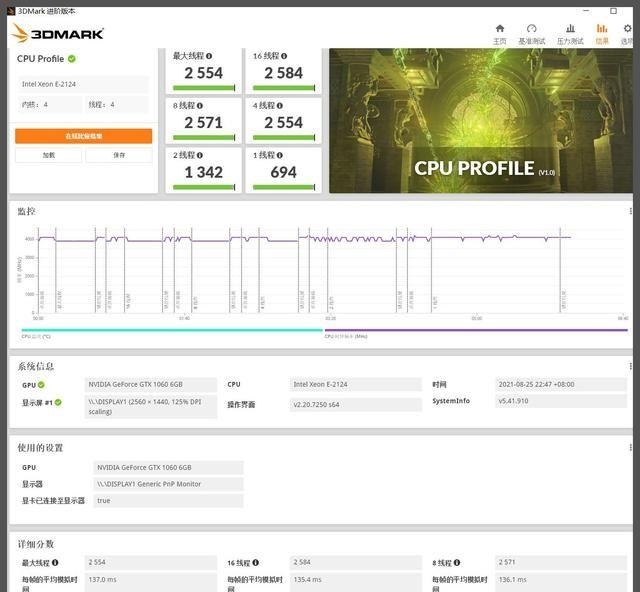Click the 1 342 score card value
Screen dimensions: 640x592
[x=204, y=172]
